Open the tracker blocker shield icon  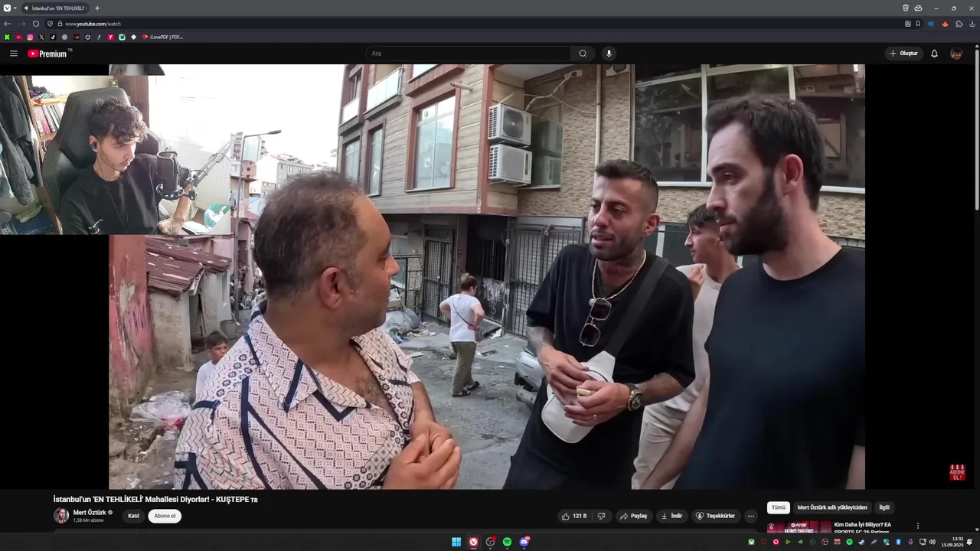pyautogui.click(x=51, y=24)
